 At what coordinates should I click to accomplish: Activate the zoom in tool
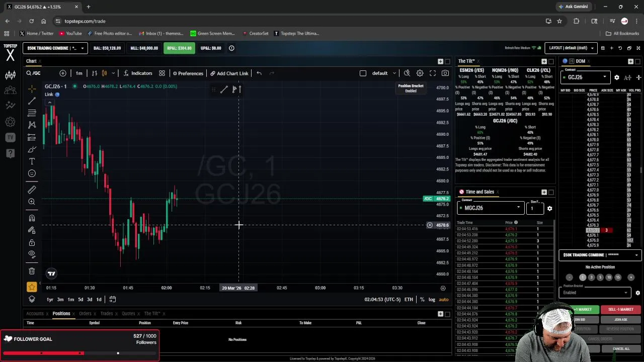point(32,202)
